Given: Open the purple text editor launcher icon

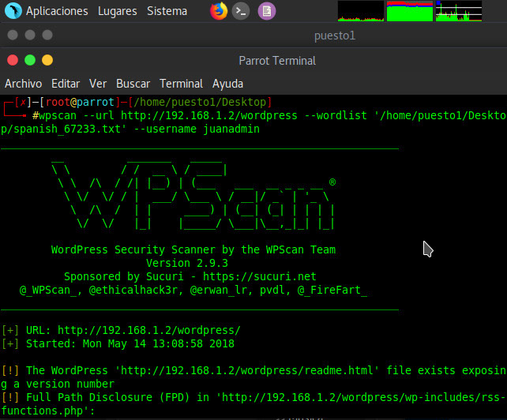Looking at the screenshot, I should pyautogui.click(x=268, y=11).
